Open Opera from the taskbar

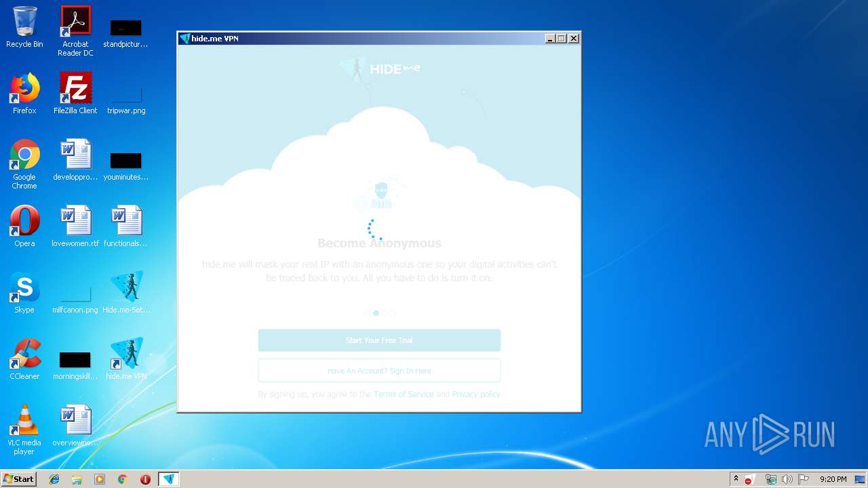click(145, 479)
